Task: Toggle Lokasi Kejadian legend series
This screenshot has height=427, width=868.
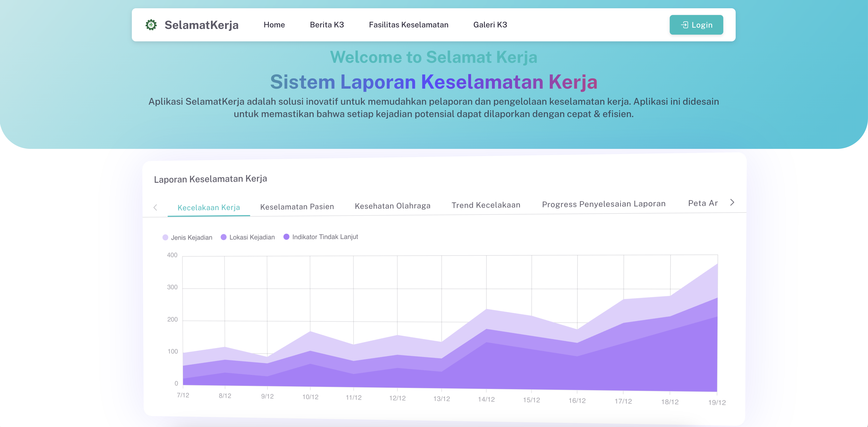Action: pyautogui.click(x=252, y=237)
